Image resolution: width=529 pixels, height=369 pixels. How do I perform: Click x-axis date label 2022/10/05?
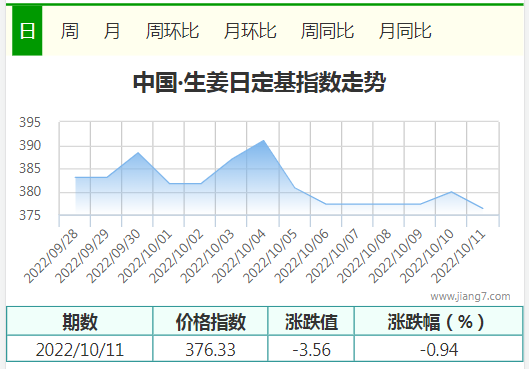(x=271, y=256)
